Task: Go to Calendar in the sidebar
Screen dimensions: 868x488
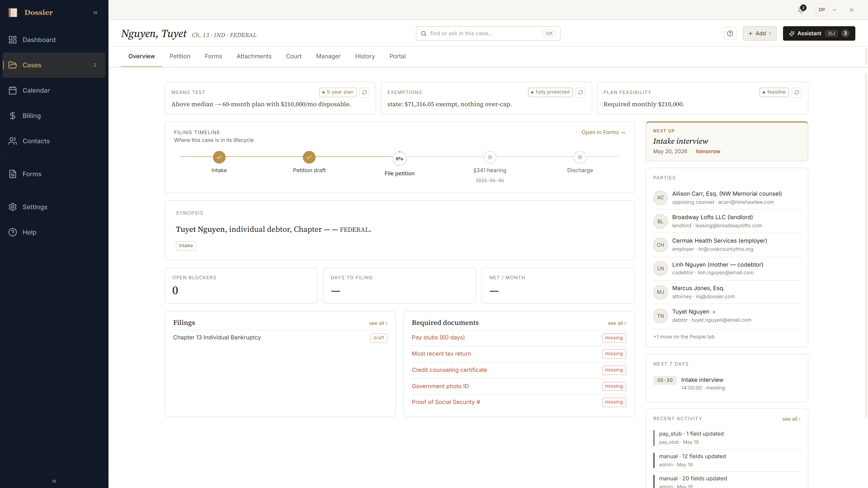Action: [54, 90]
